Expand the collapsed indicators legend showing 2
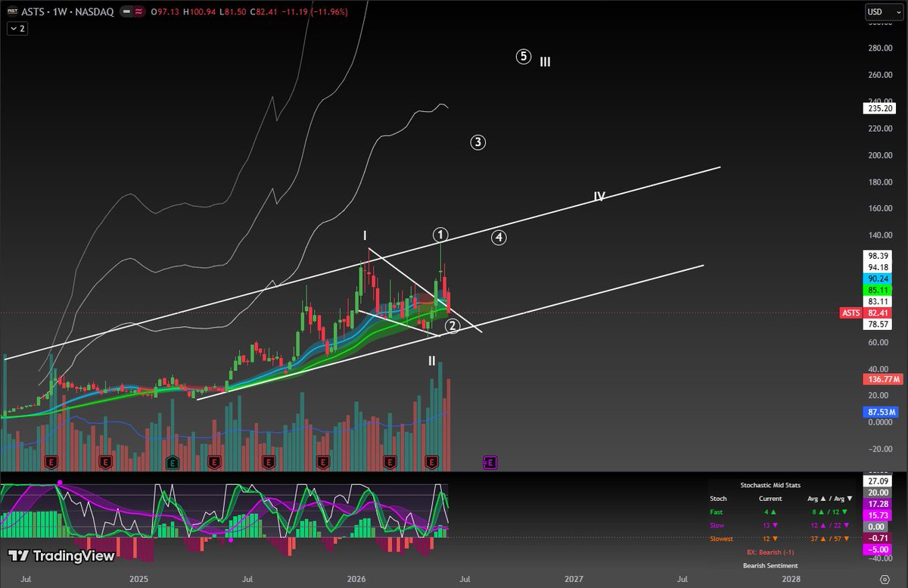This screenshot has height=588, width=908. [x=17, y=28]
